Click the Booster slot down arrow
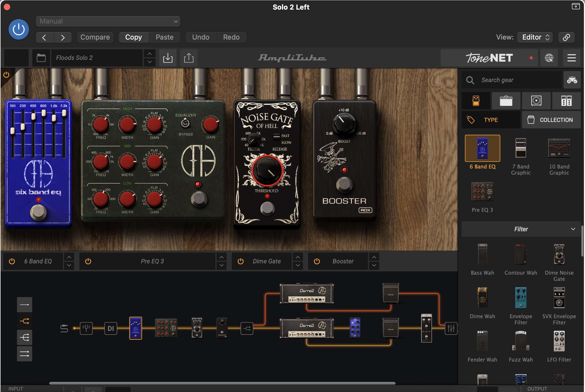The height and width of the screenshot is (392, 585). 374,265
